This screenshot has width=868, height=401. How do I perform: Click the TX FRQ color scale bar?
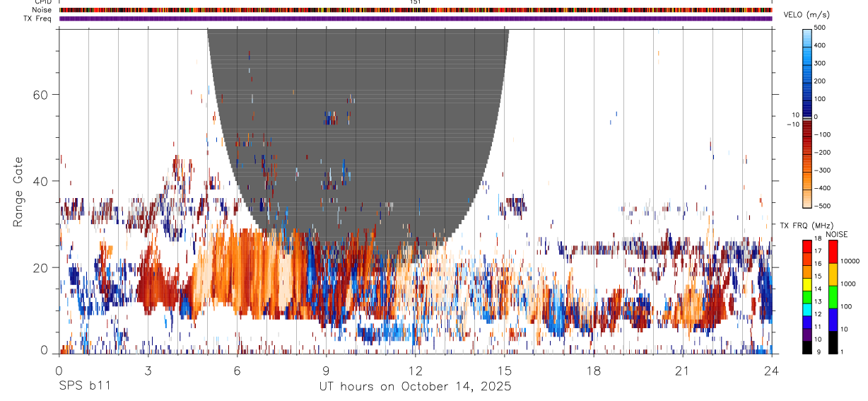click(807, 296)
